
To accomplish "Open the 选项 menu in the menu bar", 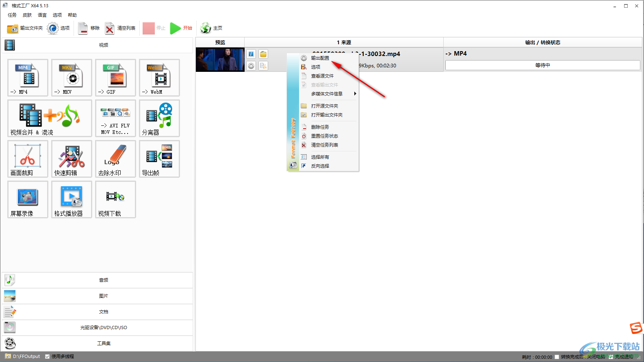I will click(57, 15).
